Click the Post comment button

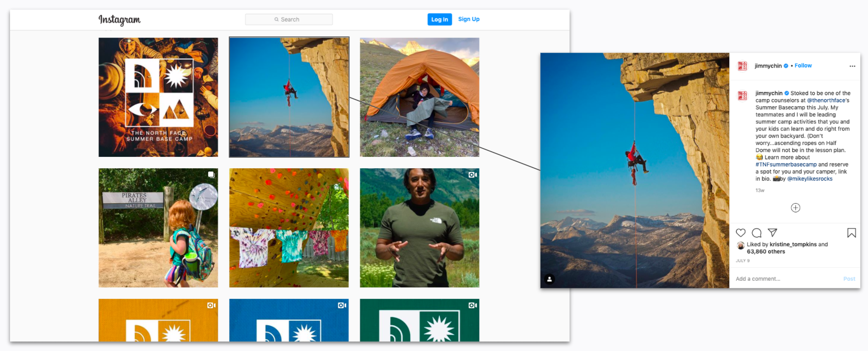[849, 279]
